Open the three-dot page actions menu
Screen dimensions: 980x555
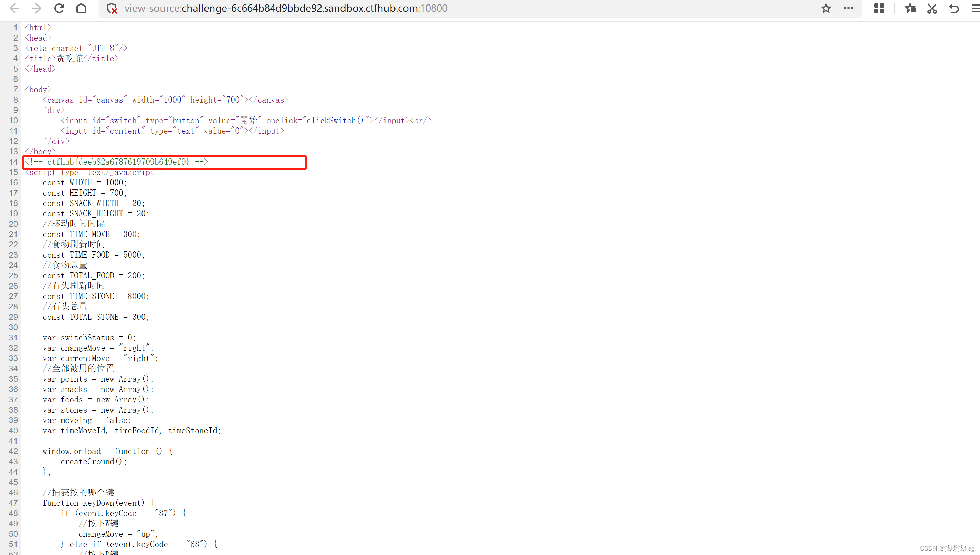(x=848, y=8)
